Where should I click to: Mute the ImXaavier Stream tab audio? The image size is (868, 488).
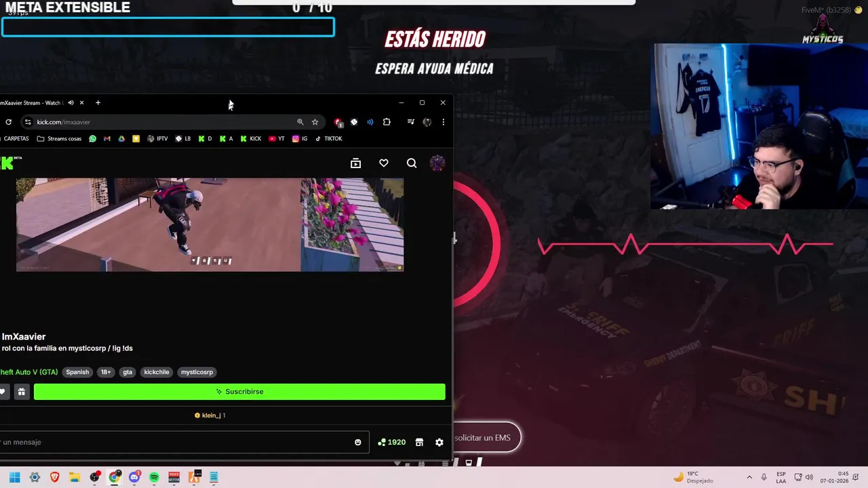(71, 103)
